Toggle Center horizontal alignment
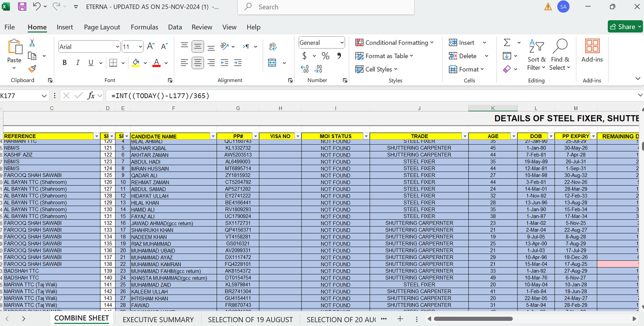 click(198, 63)
